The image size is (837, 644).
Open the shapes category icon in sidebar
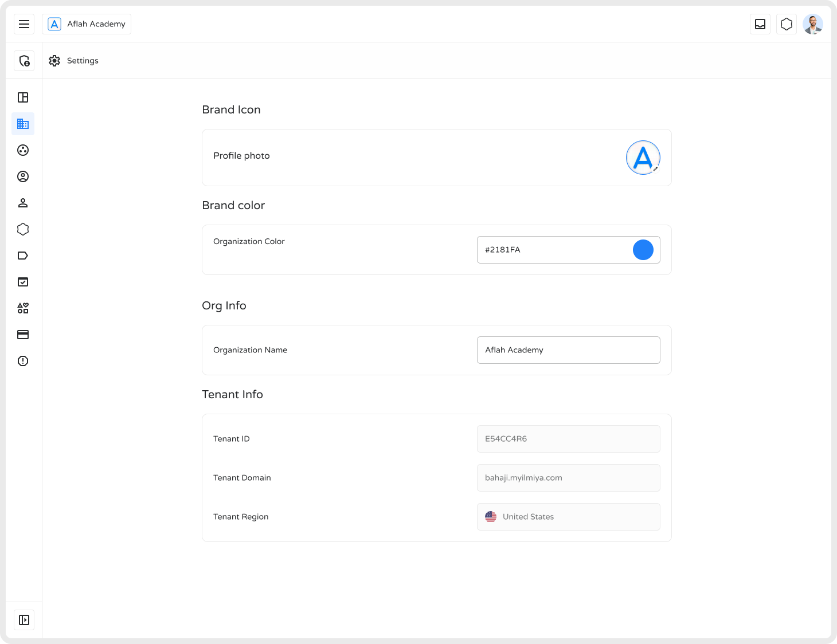[23, 308]
